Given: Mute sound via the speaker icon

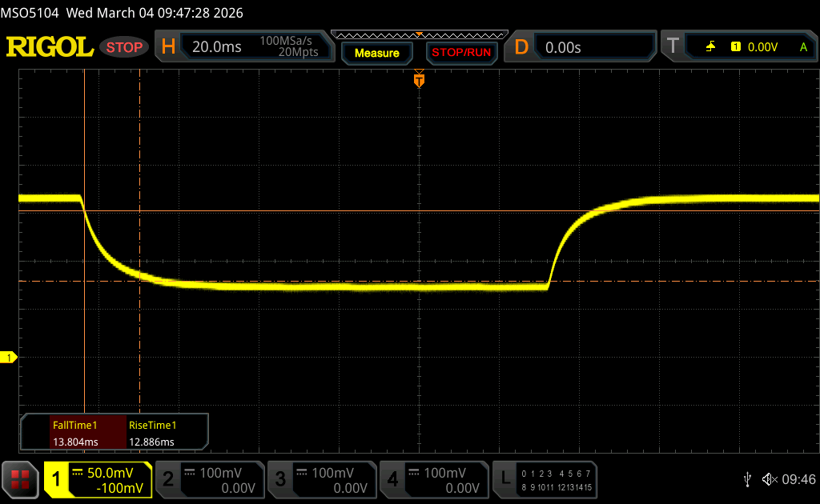Looking at the screenshot, I should 770,479.
